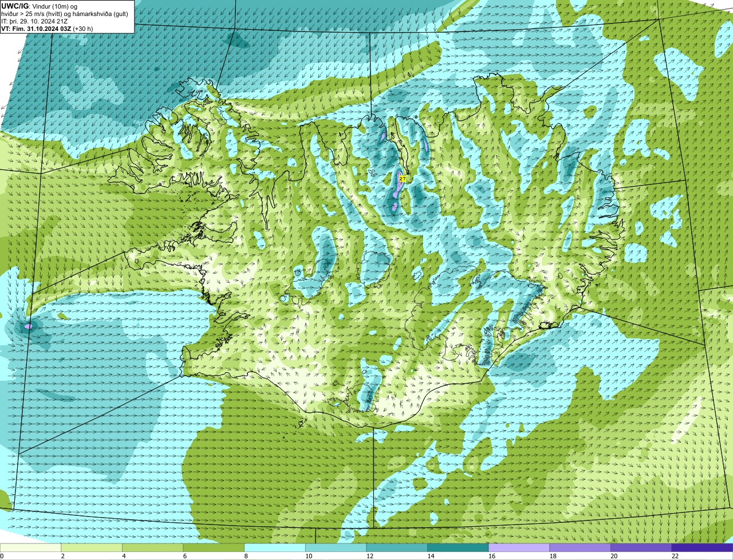Viewport: 733px width, 560px height.
Task: Click the "hviður > 25 m/s (hvítt)" description line
Action: (65, 14)
